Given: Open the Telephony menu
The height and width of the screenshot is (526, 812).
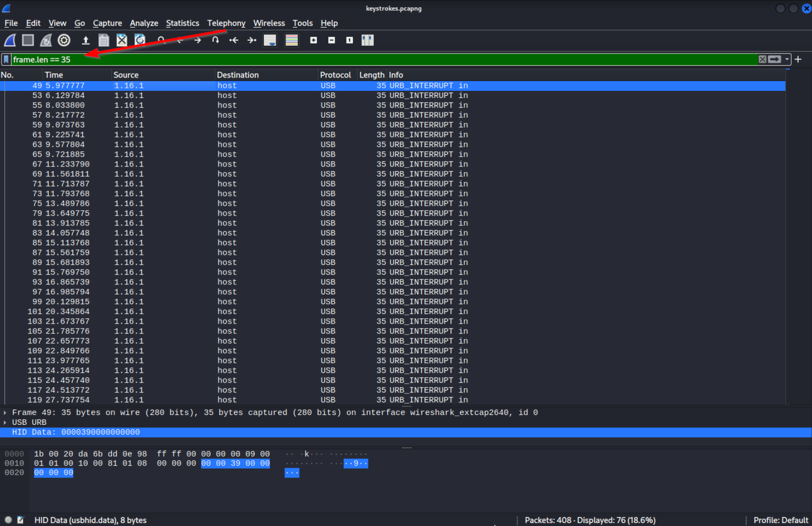Looking at the screenshot, I should (226, 23).
